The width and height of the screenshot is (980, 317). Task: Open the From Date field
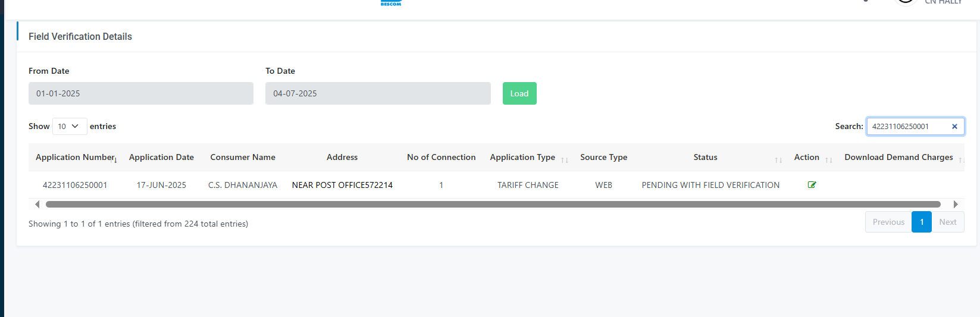pyautogui.click(x=141, y=93)
